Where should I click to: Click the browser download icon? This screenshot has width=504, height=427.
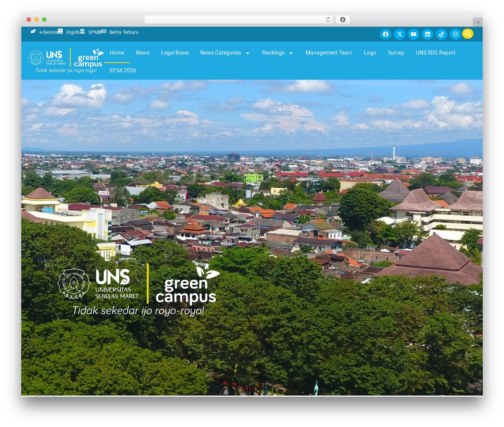(x=343, y=20)
